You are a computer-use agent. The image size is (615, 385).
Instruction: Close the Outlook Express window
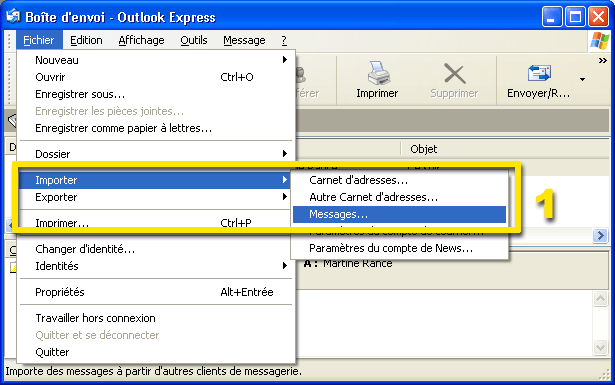pyautogui.click(x=599, y=17)
